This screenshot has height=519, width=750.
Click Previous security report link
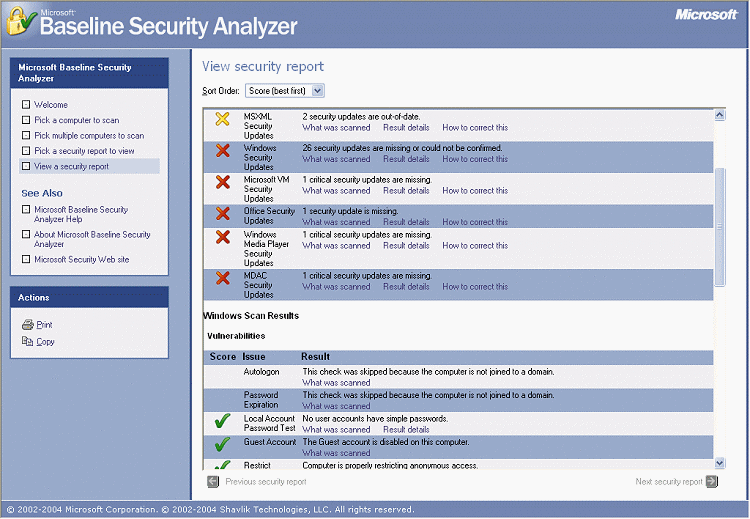[266, 482]
